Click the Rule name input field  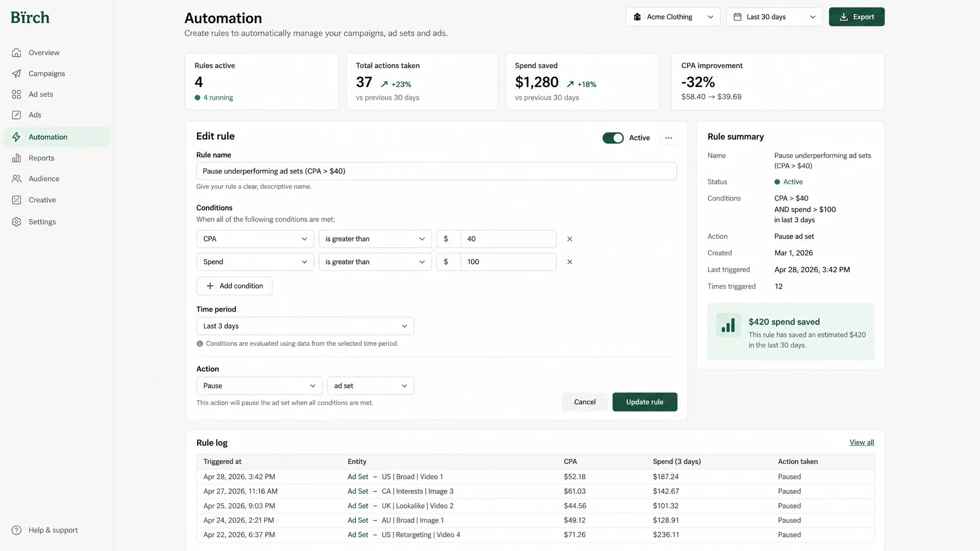pos(436,171)
